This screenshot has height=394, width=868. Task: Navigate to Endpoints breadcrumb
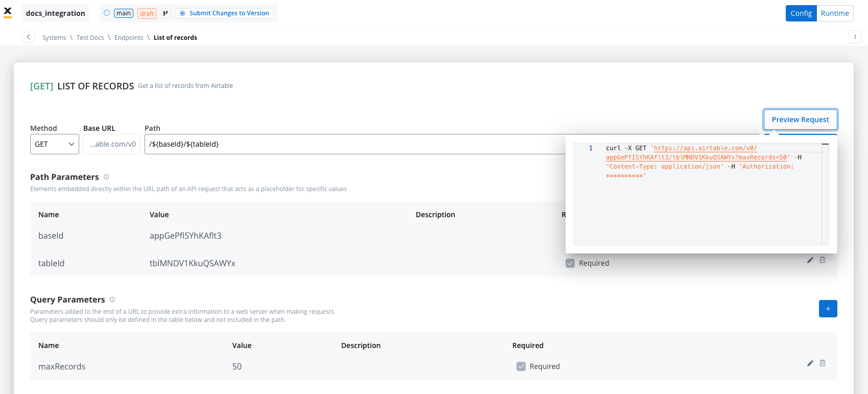coord(129,38)
